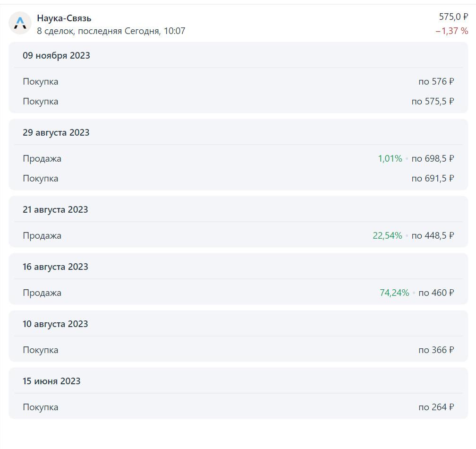
Task: Open the Продажа deal at 460 ₽
Action: (x=238, y=293)
